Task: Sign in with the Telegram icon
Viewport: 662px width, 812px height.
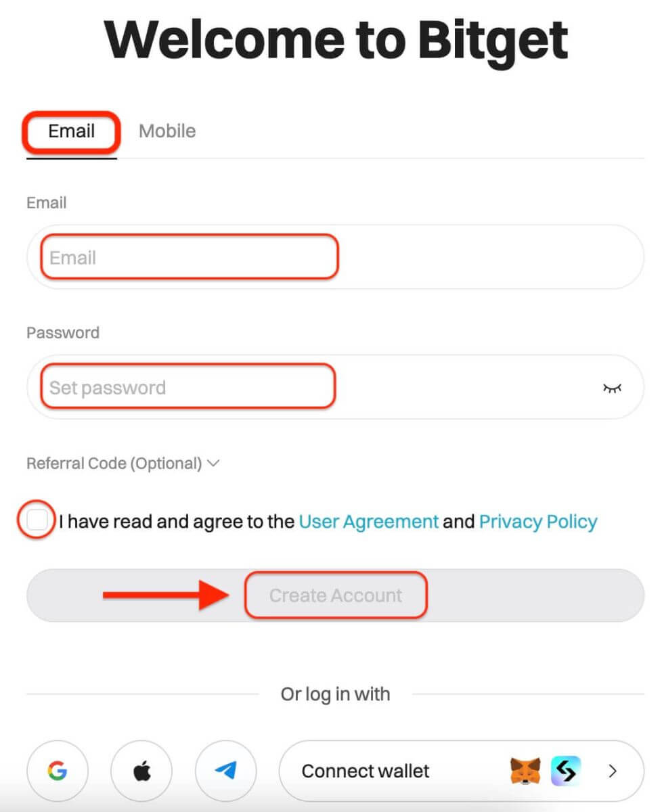Action: coord(225,771)
